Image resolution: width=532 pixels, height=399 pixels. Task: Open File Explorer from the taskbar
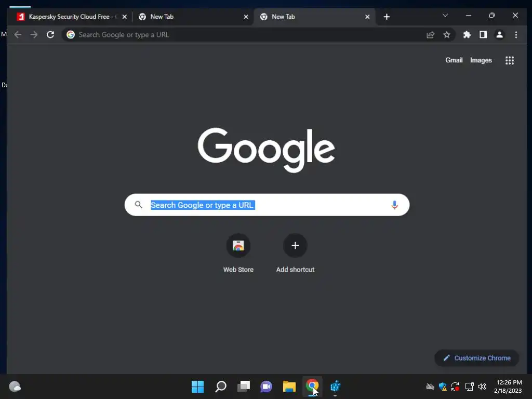[289, 387]
